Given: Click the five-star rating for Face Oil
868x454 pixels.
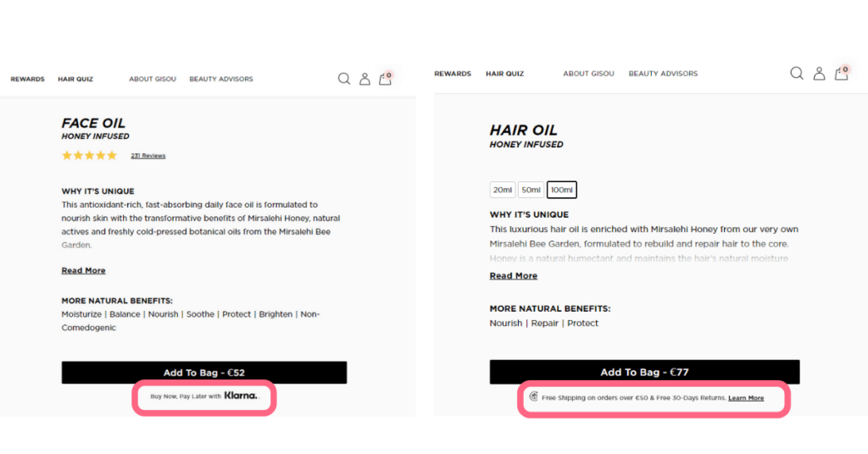Looking at the screenshot, I should (89, 155).
